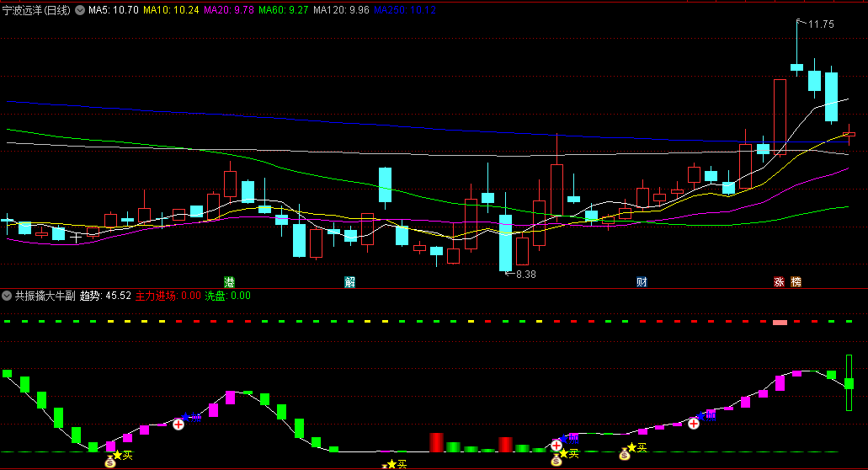Click the green 港 event marker
The width and height of the screenshot is (868, 470).
click(x=229, y=282)
